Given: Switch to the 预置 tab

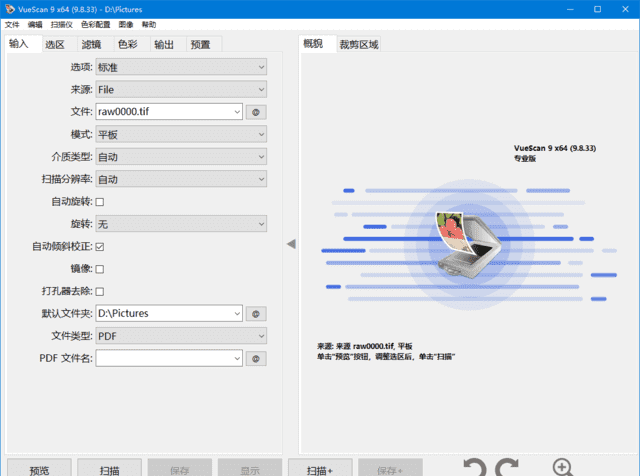Looking at the screenshot, I should coord(205,44).
